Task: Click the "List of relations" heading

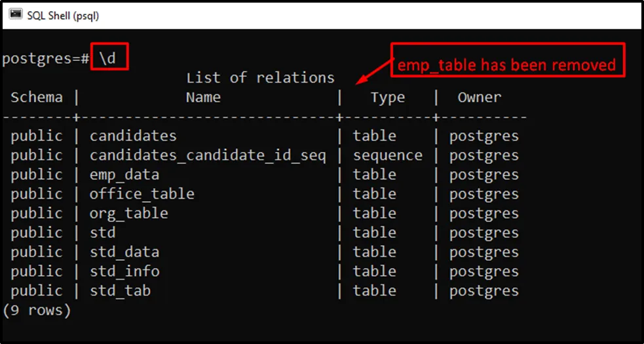Action: click(260, 78)
